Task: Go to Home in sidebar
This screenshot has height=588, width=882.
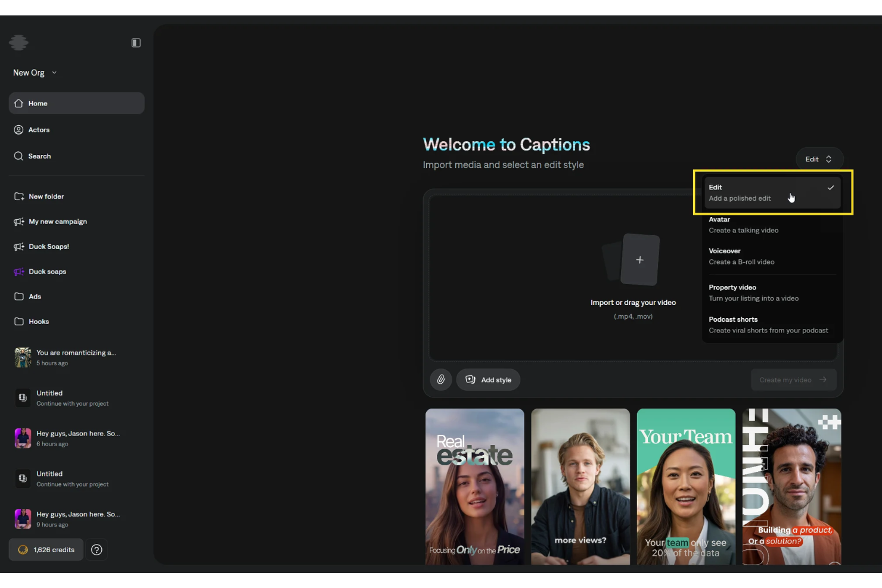Action: tap(76, 103)
